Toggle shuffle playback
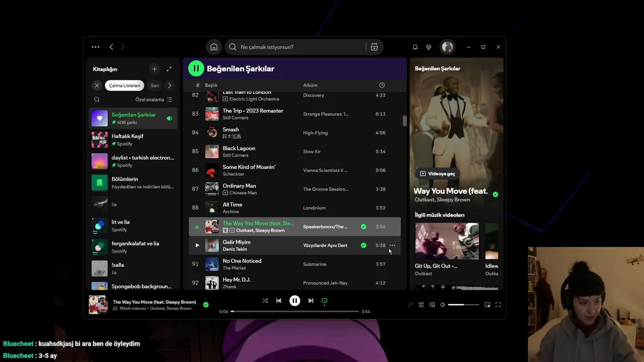 click(x=265, y=301)
